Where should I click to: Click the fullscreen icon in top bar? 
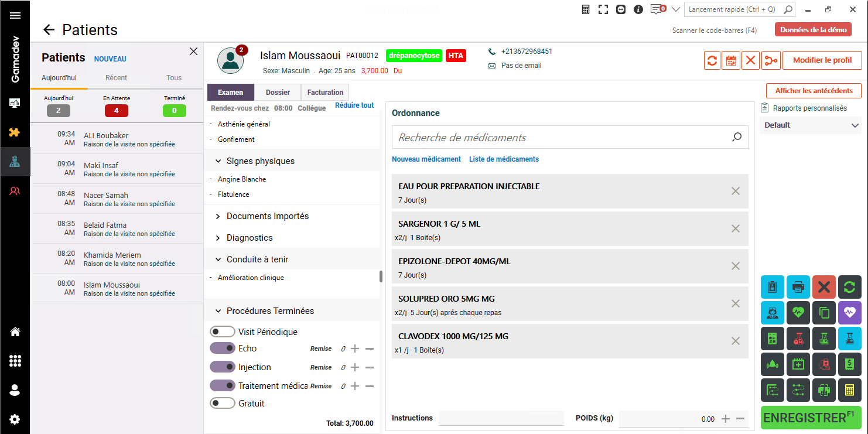click(x=603, y=9)
